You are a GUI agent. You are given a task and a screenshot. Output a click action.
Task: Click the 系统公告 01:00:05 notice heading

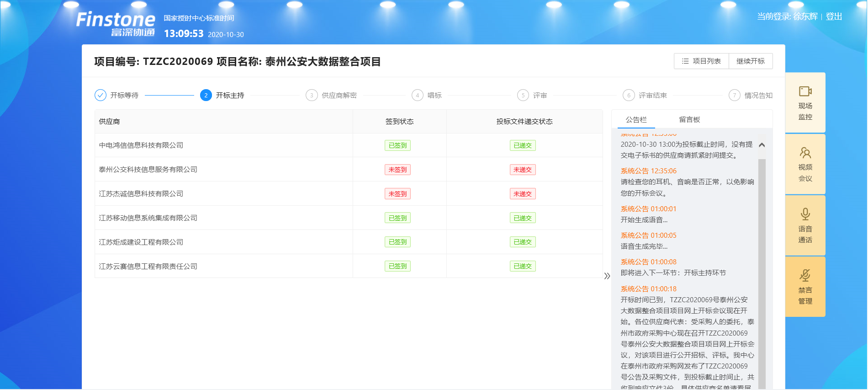point(648,235)
